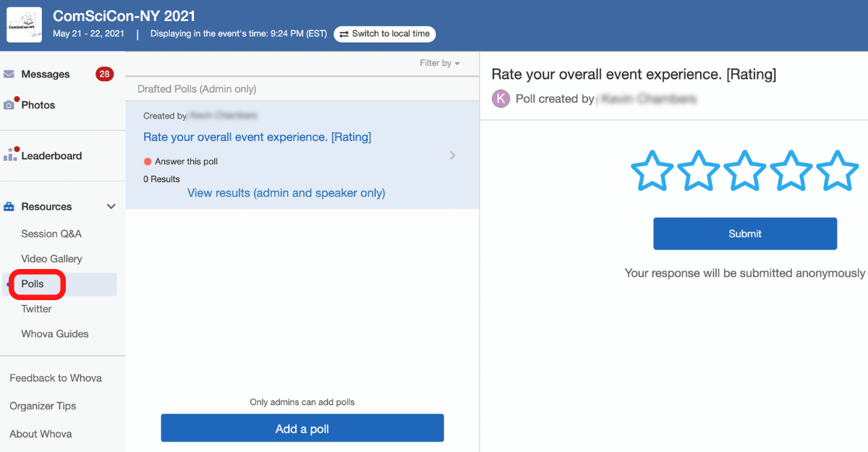Select the third rating star
Image resolution: width=868 pixels, height=452 pixels.
(x=745, y=171)
